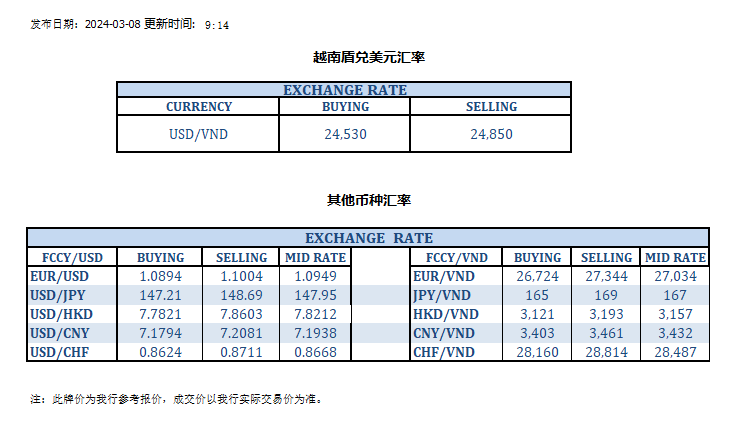Click the 其他币种汇率 section title

(369, 200)
